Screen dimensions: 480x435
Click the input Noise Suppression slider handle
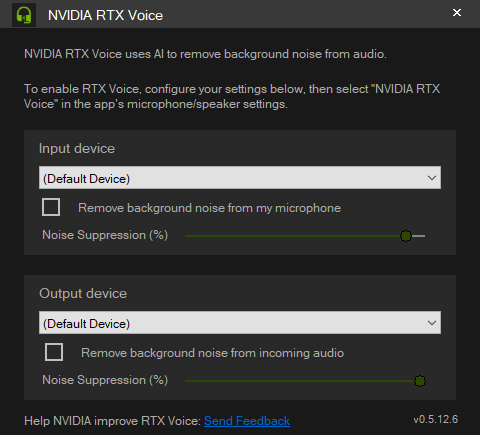tap(406, 236)
